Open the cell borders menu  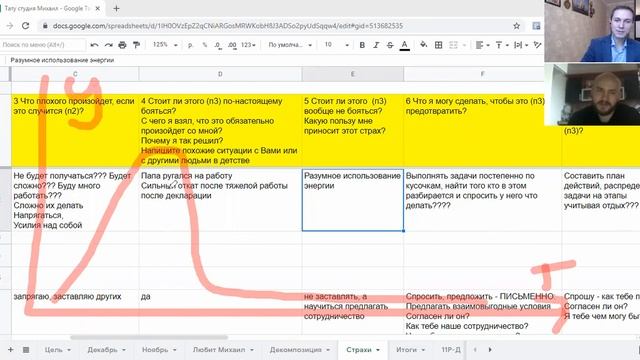pyautogui.click(x=438, y=45)
